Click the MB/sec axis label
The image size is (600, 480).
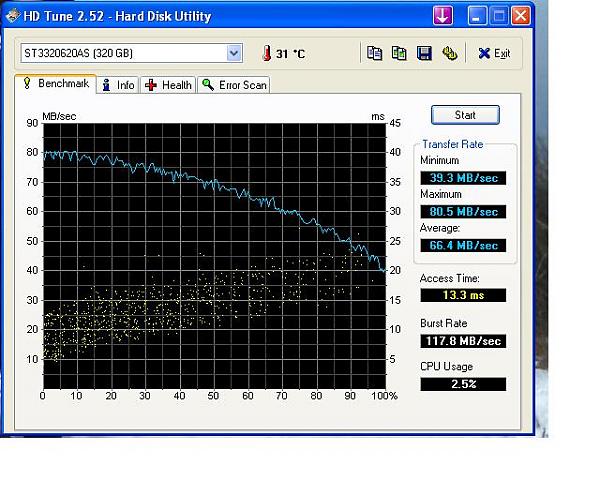point(59,116)
